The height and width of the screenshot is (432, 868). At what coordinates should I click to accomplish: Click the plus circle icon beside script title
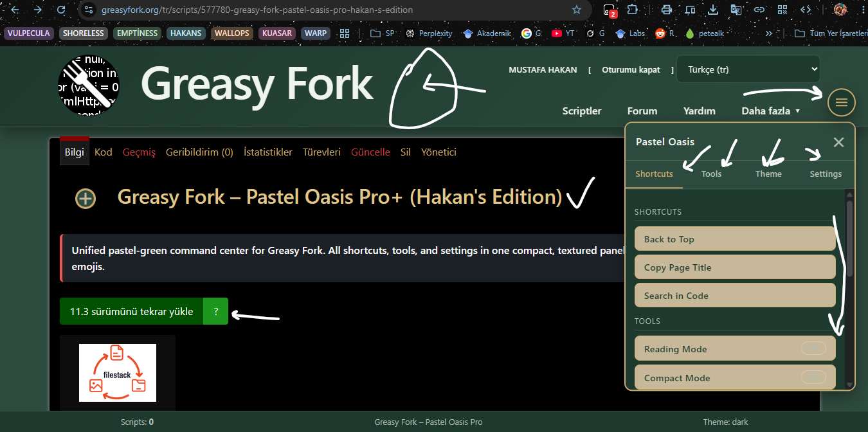(x=86, y=199)
